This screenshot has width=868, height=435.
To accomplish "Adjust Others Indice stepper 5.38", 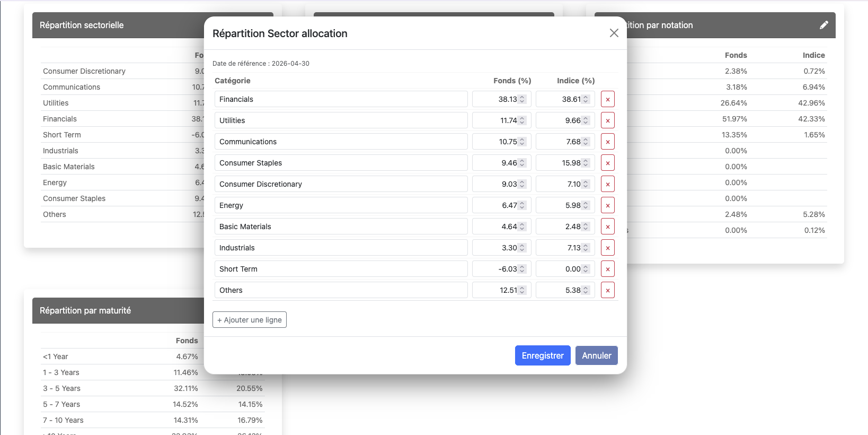I will click(586, 290).
